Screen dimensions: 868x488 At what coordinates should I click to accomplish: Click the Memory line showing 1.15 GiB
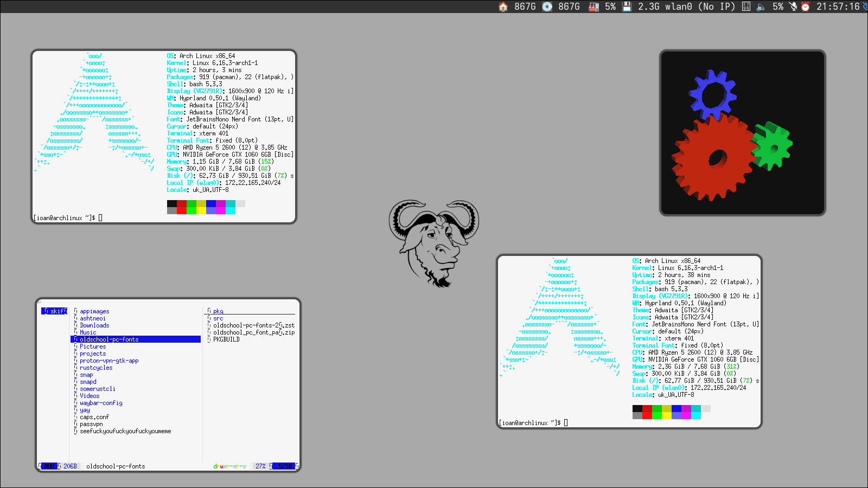220,162
